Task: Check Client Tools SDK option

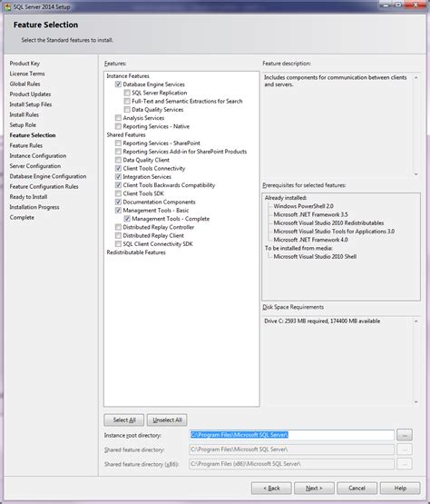Action: (118, 193)
